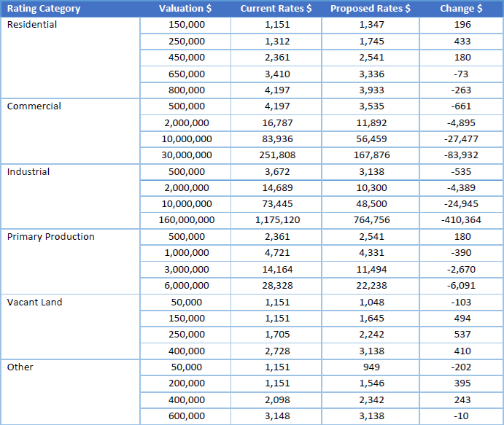Click proposed rate value 3,336
The width and height of the screenshot is (504, 425).
point(371,74)
